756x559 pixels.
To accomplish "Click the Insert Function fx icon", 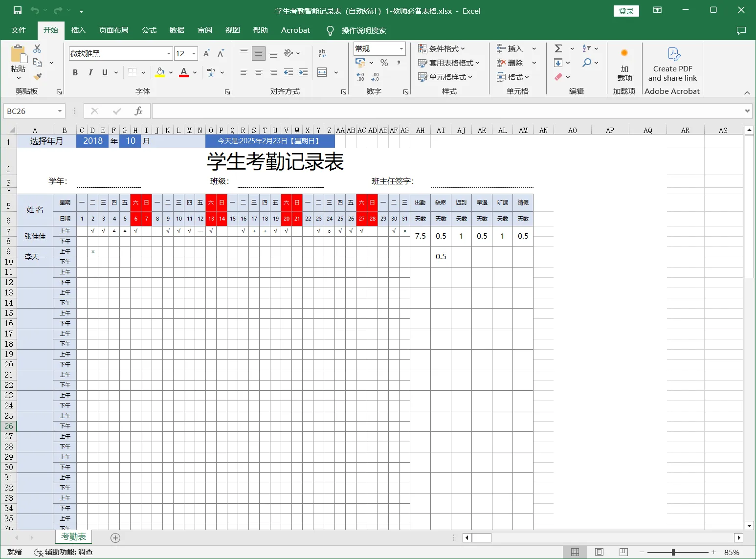I will [138, 111].
